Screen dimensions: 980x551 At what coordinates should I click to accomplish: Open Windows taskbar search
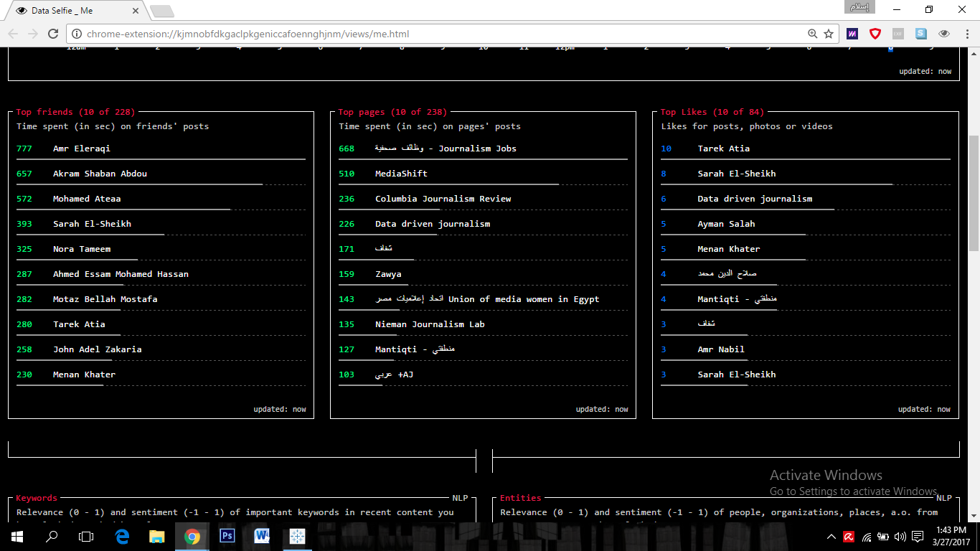pos(52,536)
